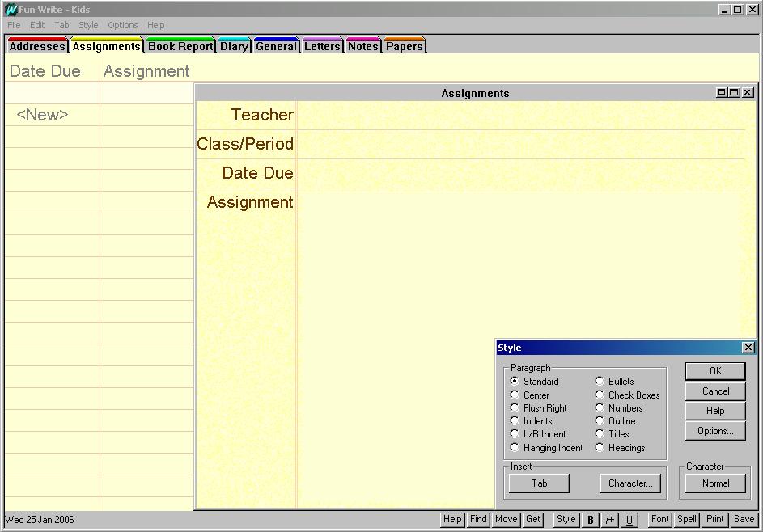Choose Hanging Indent paragraph style
This screenshot has width=763, height=532.
pos(515,447)
